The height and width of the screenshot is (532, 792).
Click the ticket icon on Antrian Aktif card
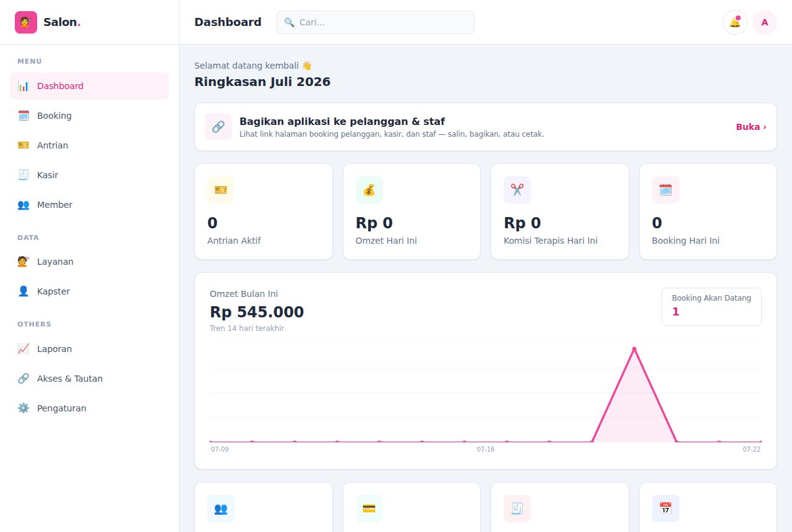pyautogui.click(x=221, y=190)
